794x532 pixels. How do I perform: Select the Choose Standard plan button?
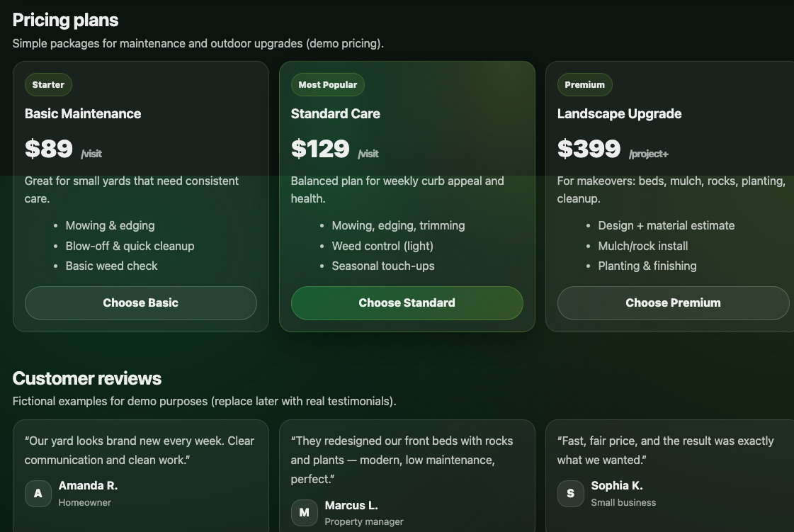click(x=407, y=303)
